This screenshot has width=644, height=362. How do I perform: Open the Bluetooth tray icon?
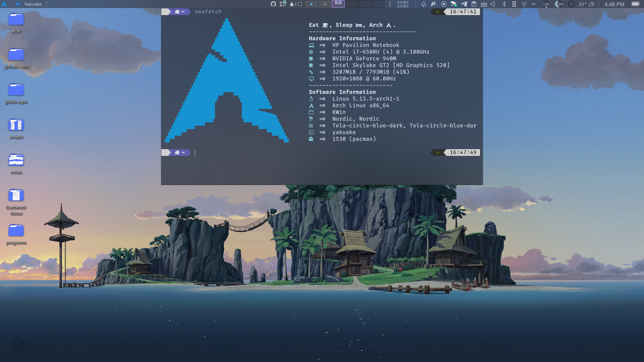point(504,4)
